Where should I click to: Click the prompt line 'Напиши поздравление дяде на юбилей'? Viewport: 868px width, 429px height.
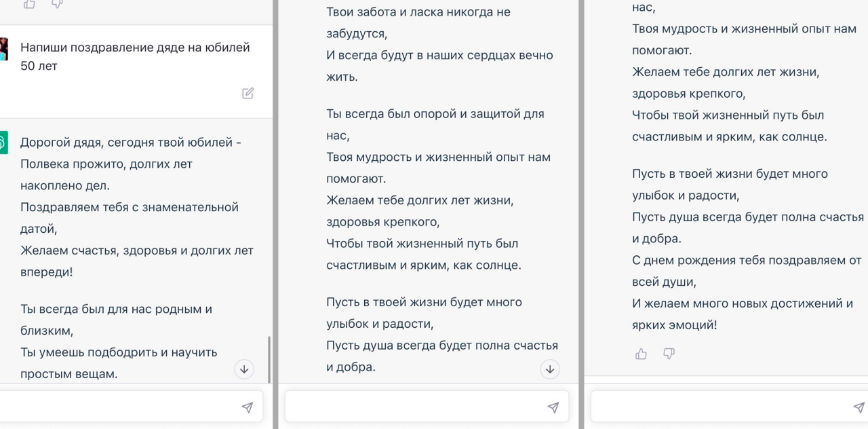pos(135,48)
